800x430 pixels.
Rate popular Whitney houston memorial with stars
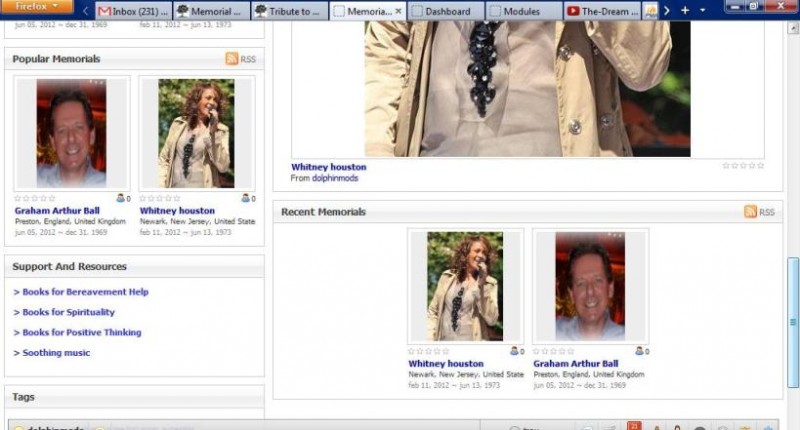(160, 198)
